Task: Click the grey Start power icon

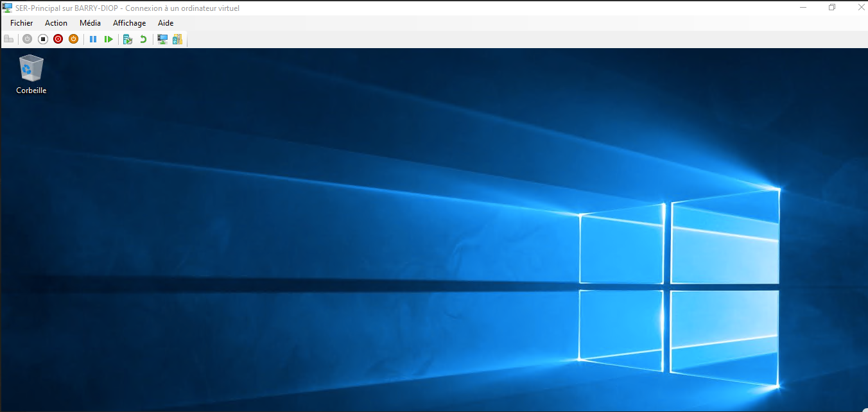Action: 27,39
